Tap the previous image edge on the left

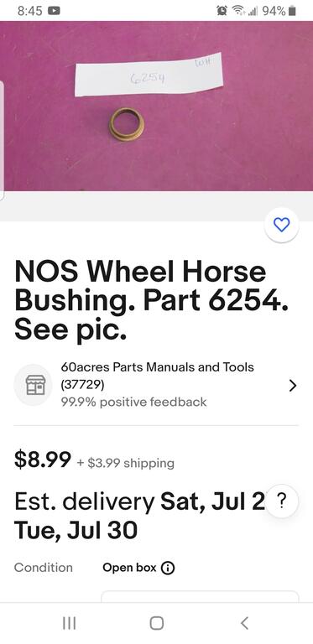pyautogui.click(x=2, y=140)
